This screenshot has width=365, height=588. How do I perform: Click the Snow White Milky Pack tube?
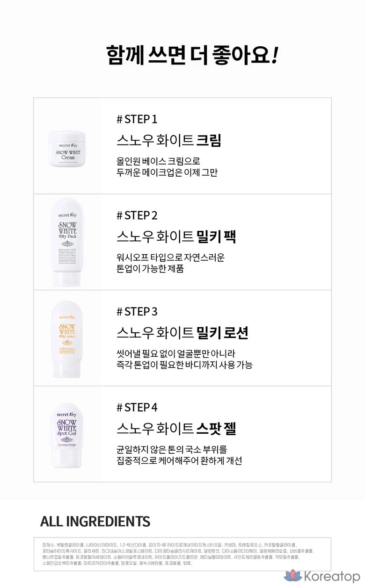[67, 242]
